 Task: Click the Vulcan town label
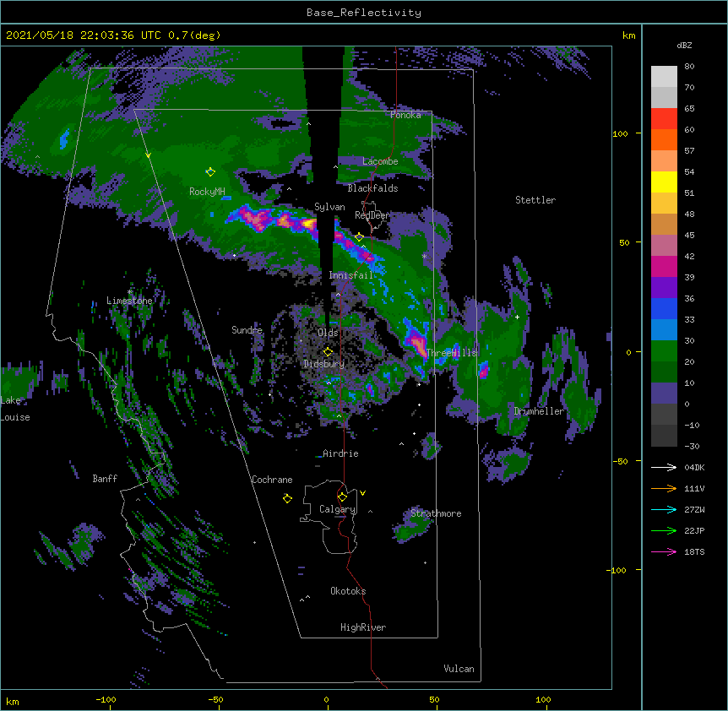[x=459, y=669]
